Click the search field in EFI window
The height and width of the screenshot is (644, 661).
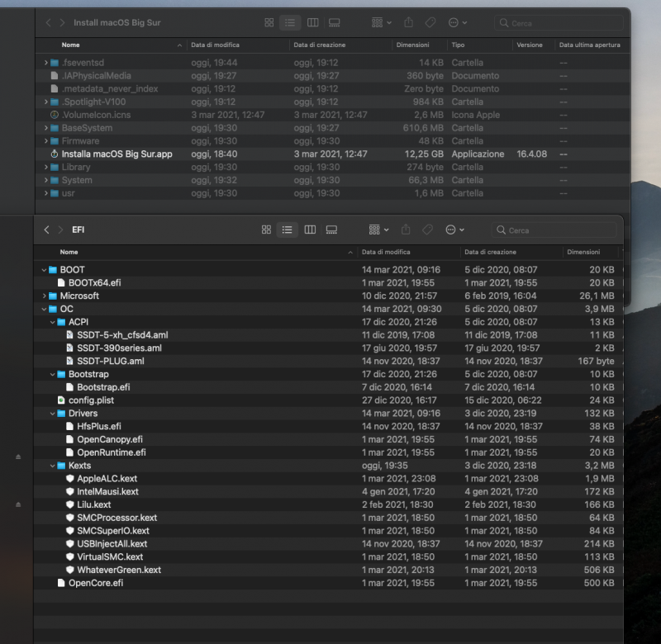coord(554,230)
